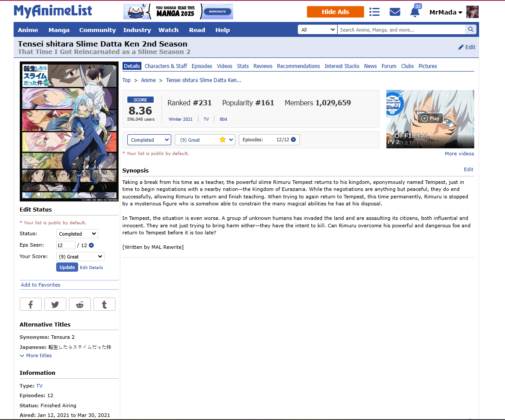This screenshot has height=420, width=505.
Task: Open sidebar Status Completed dropdown
Action: point(77,233)
